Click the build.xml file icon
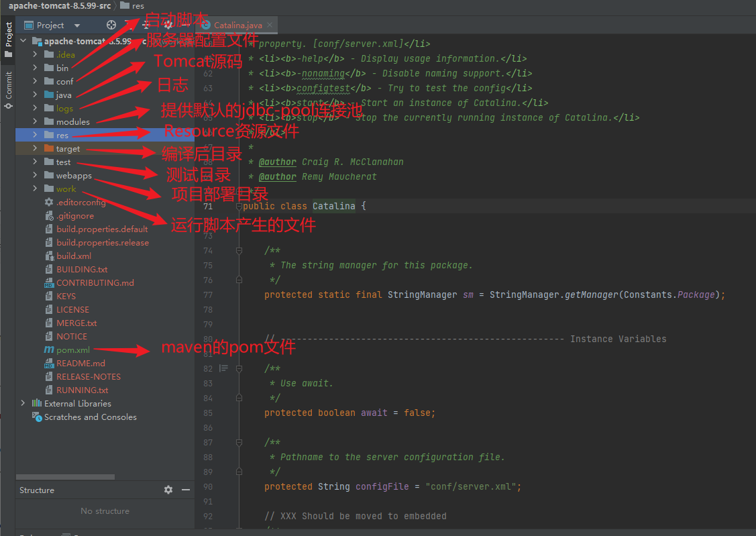Image resolution: width=756 pixels, height=536 pixels. click(x=49, y=256)
